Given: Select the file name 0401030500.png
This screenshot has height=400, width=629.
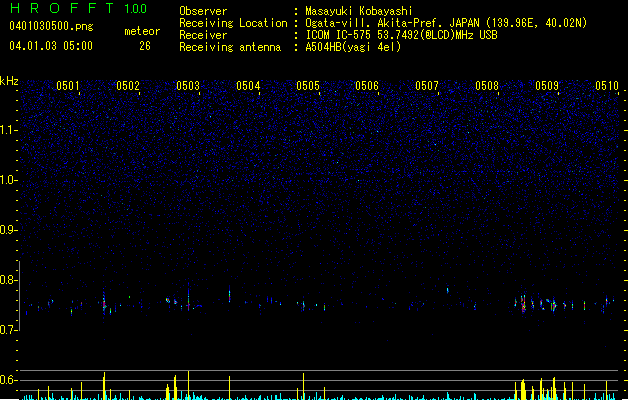Looking at the screenshot, I should (51, 26).
